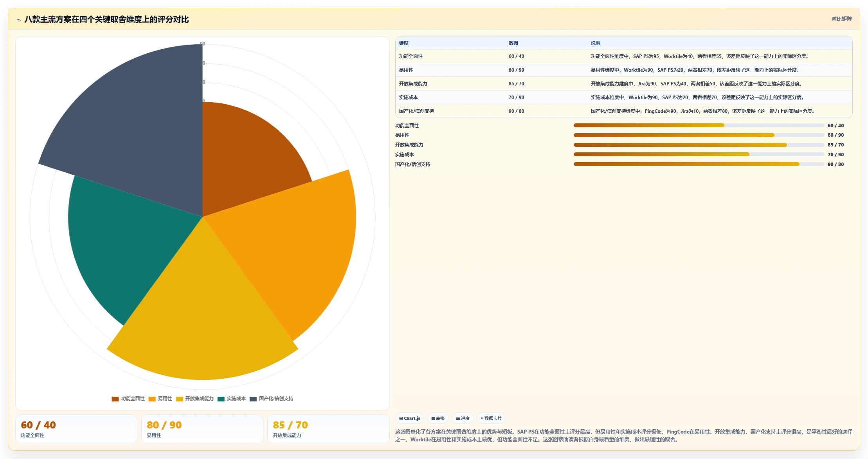This screenshot has height=459, width=868.
Task: Click the 数据 table column header
Action: (513, 43)
